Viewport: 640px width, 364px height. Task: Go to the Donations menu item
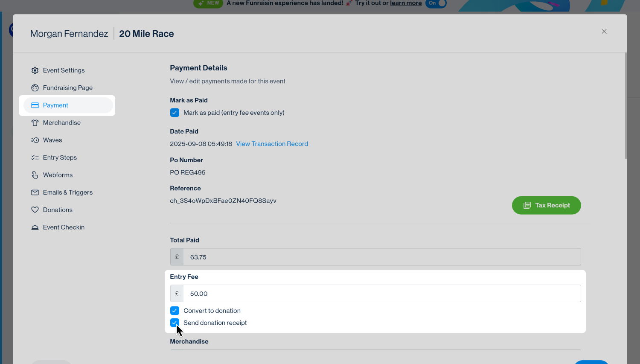coord(58,210)
